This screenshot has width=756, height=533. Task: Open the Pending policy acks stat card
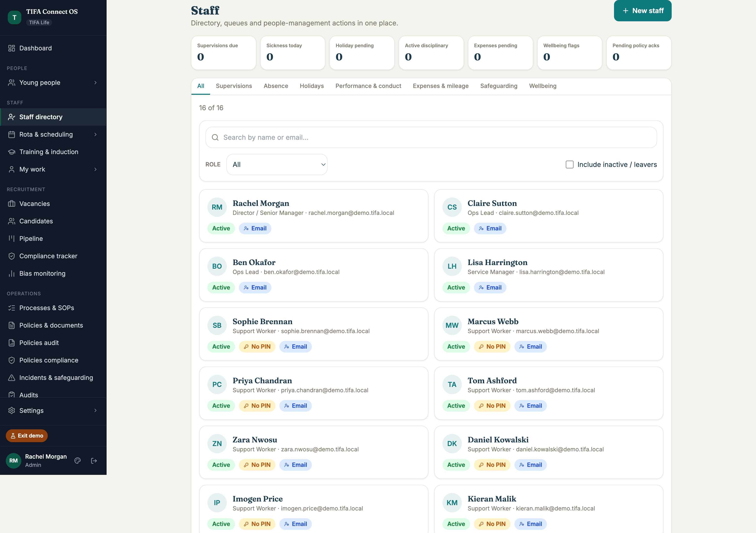(x=639, y=53)
